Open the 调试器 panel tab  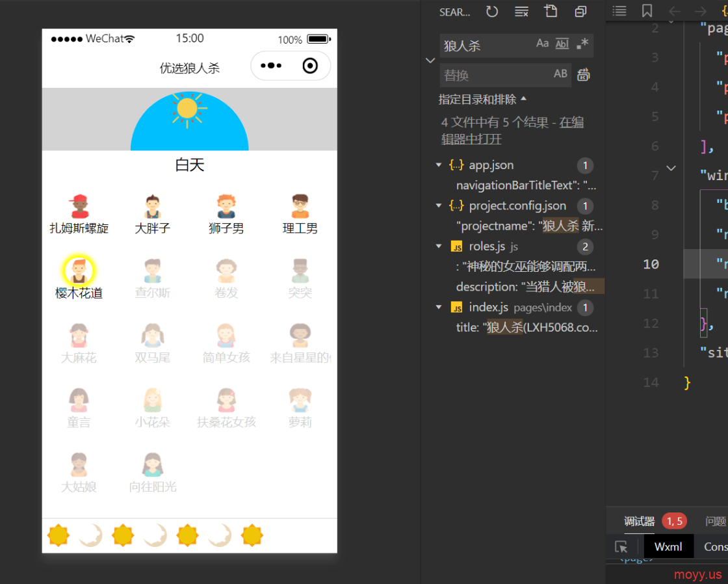click(640, 521)
